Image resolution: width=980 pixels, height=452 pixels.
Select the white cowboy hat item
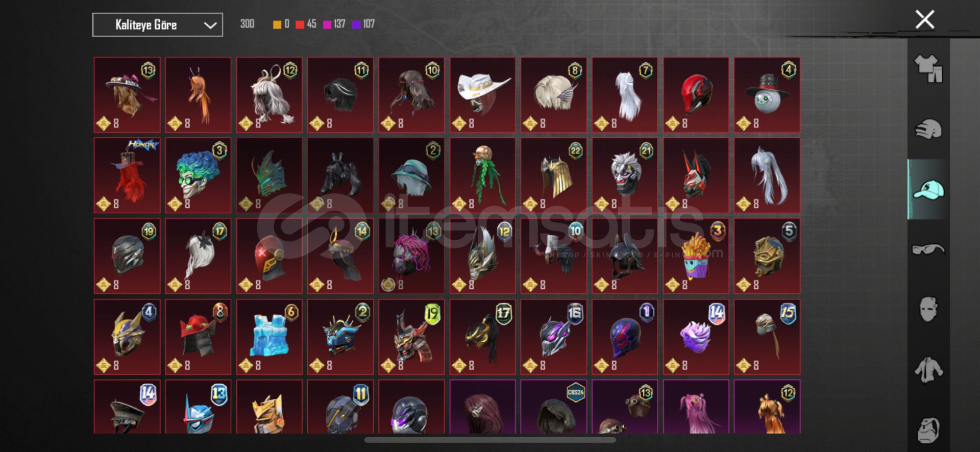pos(482,95)
